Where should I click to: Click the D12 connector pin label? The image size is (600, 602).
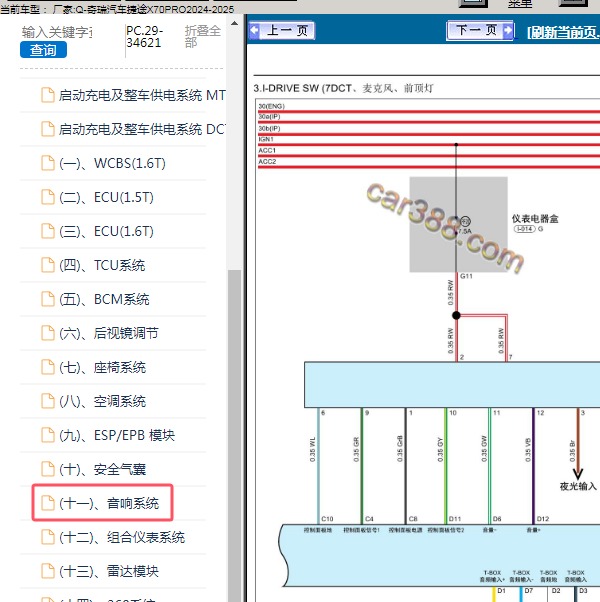(543, 519)
